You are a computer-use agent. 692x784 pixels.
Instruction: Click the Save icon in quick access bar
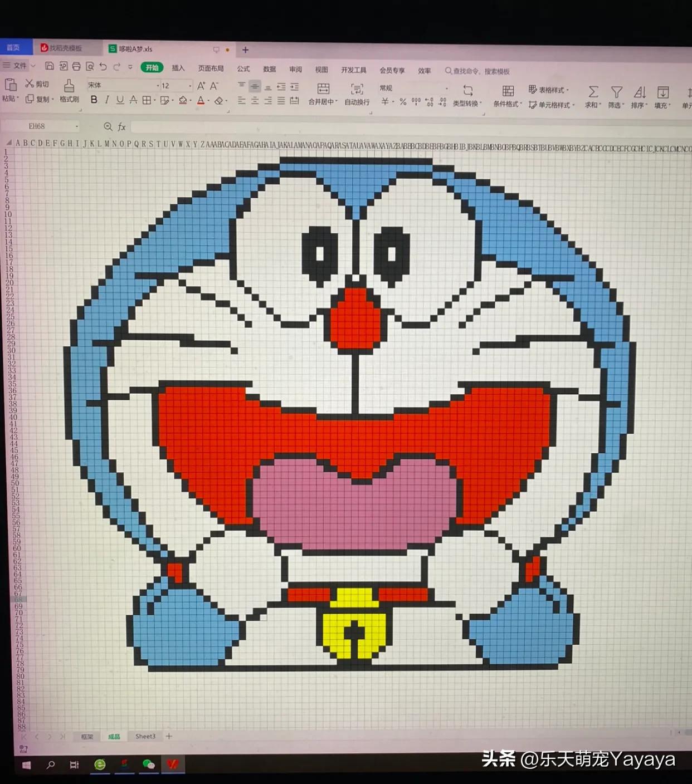49,66
